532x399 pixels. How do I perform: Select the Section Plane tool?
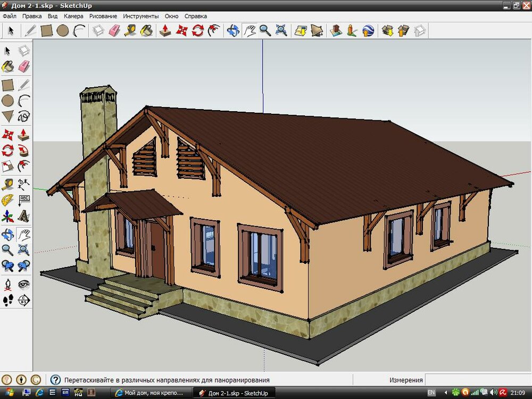(x=24, y=301)
